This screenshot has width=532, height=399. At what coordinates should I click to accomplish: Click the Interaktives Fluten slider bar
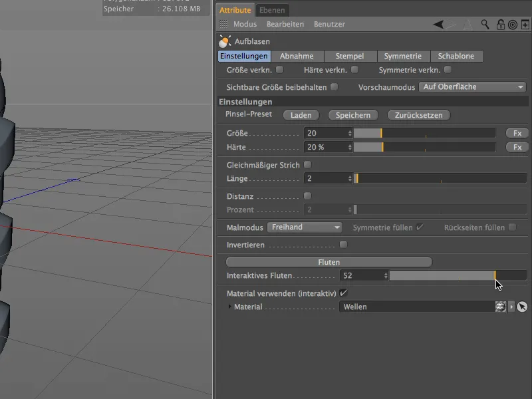click(x=458, y=275)
